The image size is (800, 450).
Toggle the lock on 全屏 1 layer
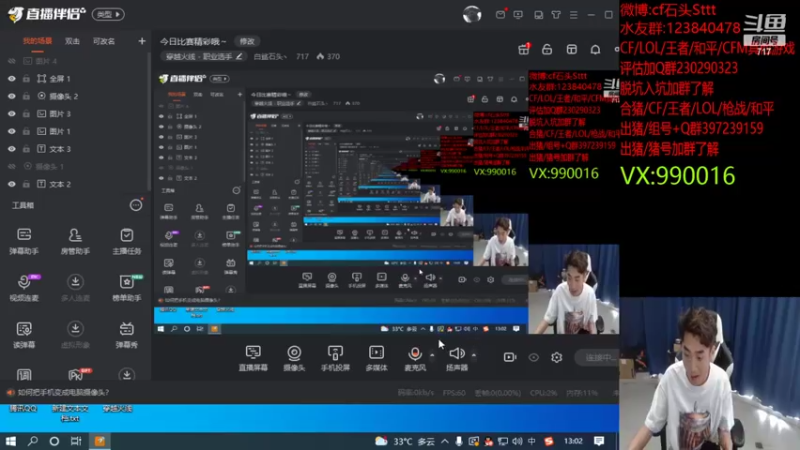click(26, 79)
